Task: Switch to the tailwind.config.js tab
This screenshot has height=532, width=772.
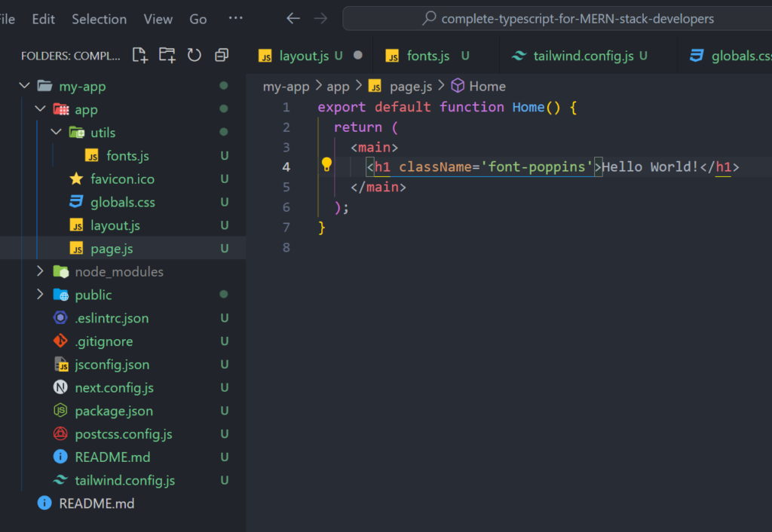Action: click(x=581, y=56)
